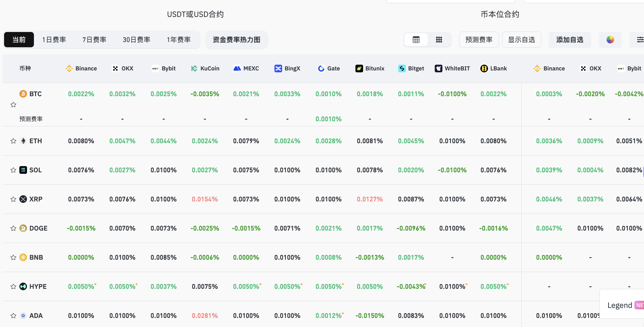This screenshot has height=327, width=644.
Task: Toggle the 预测费率 predicted rate button
Action: click(x=479, y=40)
